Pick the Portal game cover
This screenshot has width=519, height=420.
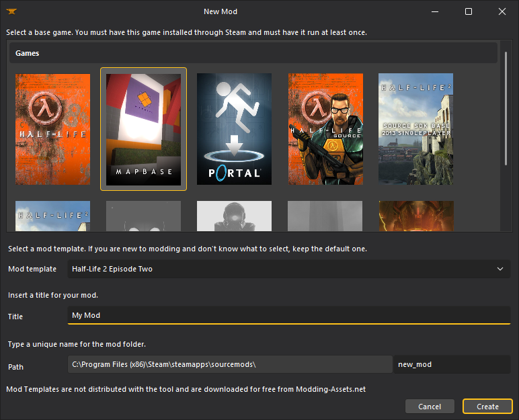(x=234, y=129)
